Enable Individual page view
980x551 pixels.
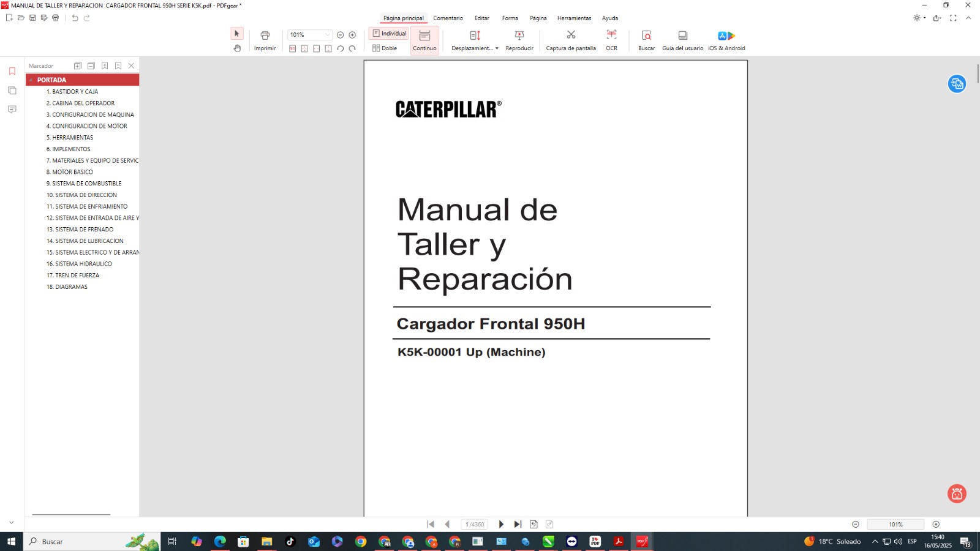coord(390,34)
